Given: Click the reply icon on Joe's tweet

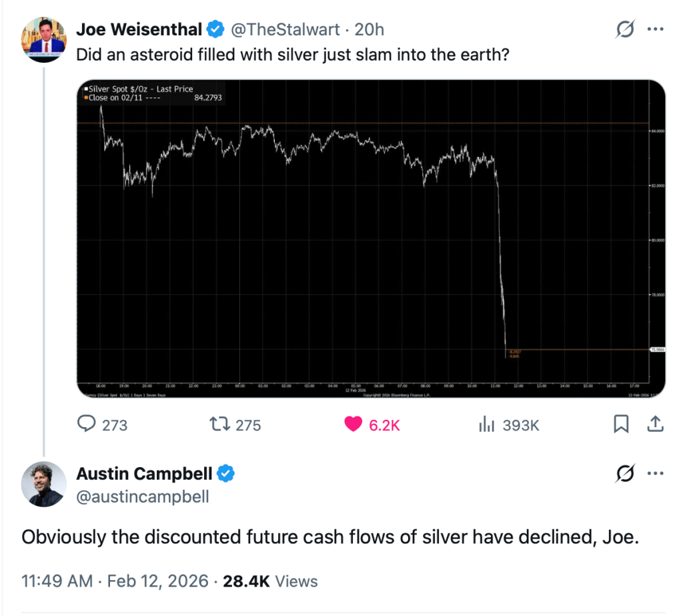Looking at the screenshot, I should coord(88,424).
